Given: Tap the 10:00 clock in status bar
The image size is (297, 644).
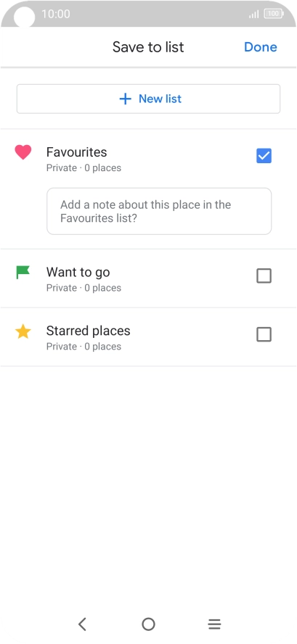Looking at the screenshot, I should tap(56, 14).
